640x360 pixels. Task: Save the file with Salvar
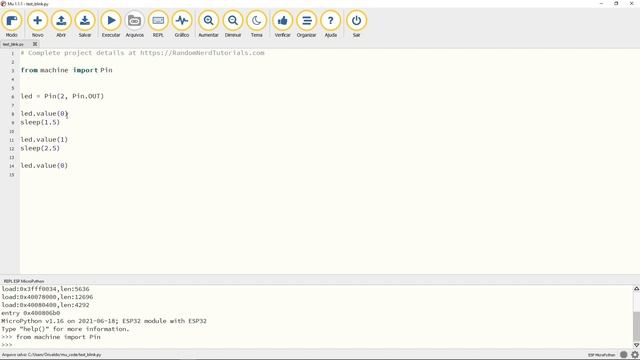(85, 24)
